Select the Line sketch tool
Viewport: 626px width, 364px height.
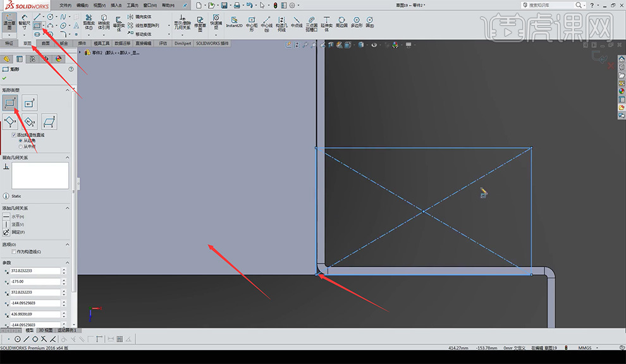click(37, 17)
